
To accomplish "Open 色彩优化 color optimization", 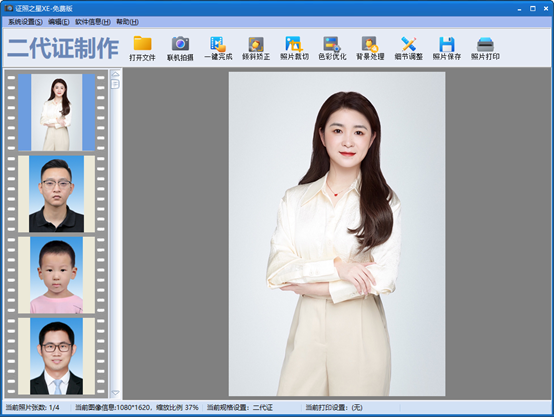I will click(332, 48).
